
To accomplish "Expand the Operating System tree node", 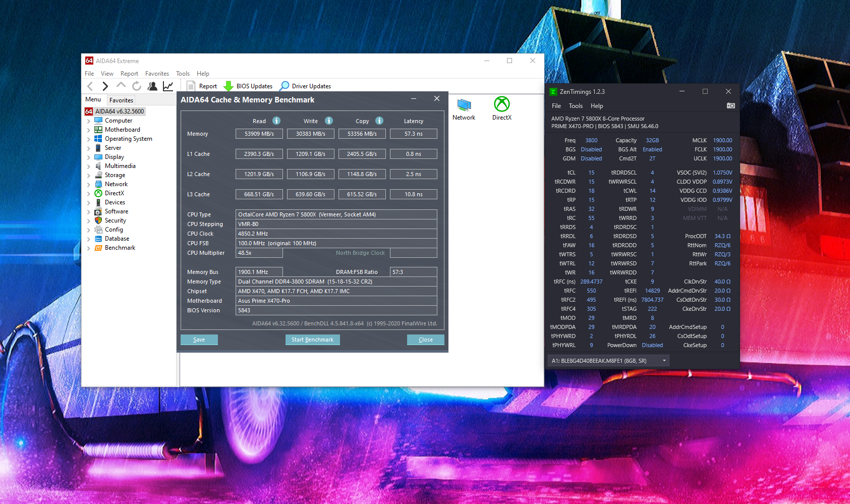I will pyautogui.click(x=88, y=139).
